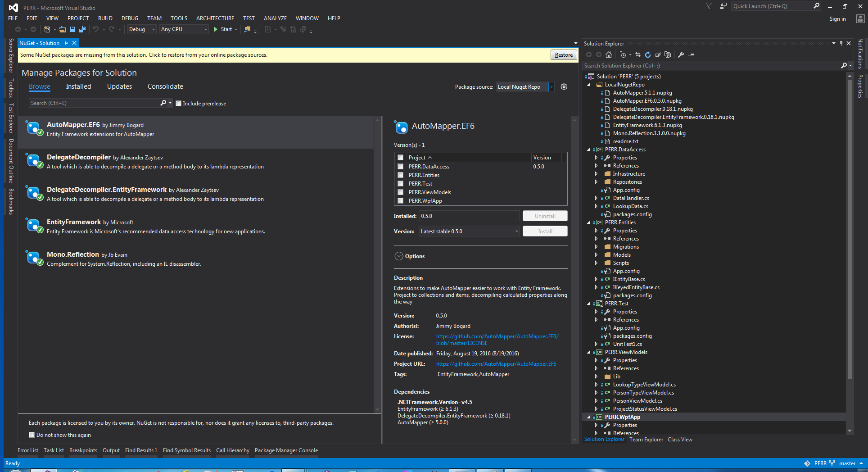Check the PERR.DataAccess project checkbox
This screenshot has height=472, width=868.
point(400,167)
